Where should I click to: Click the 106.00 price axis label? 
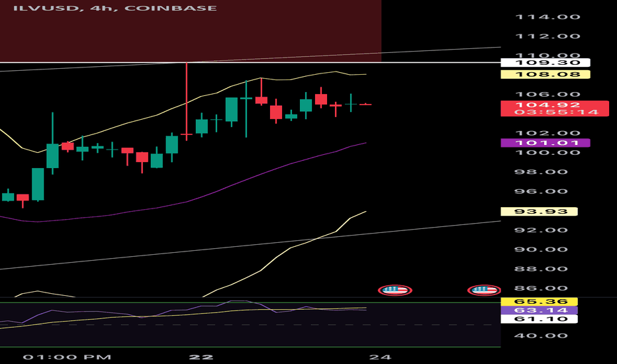click(547, 95)
